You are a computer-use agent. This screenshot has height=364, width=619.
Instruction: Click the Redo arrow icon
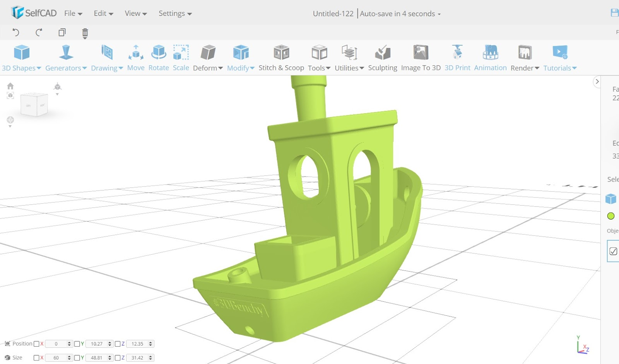[x=39, y=32]
